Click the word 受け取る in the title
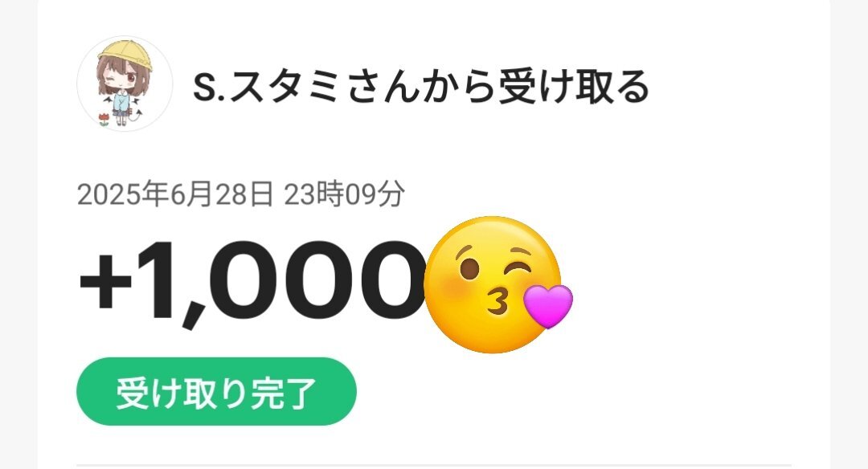868x469 pixels. tap(574, 88)
